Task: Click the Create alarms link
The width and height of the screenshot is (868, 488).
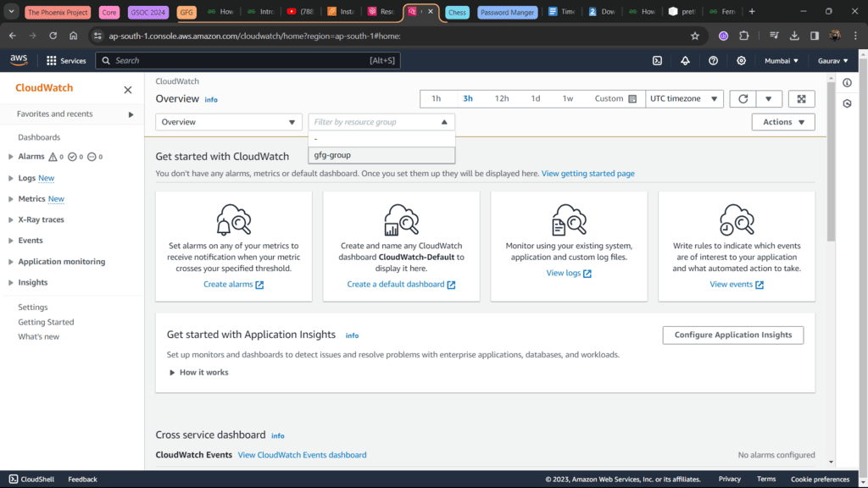Action: 234,285
